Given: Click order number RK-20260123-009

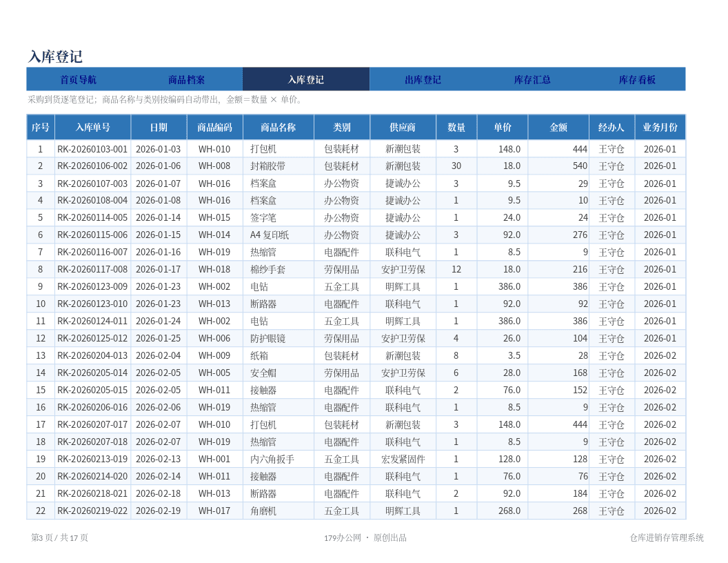Looking at the screenshot, I should (x=92, y=286).
